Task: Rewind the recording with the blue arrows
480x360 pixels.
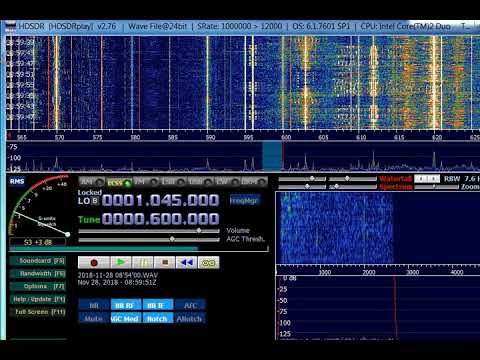Action: [x=186, y=263]
